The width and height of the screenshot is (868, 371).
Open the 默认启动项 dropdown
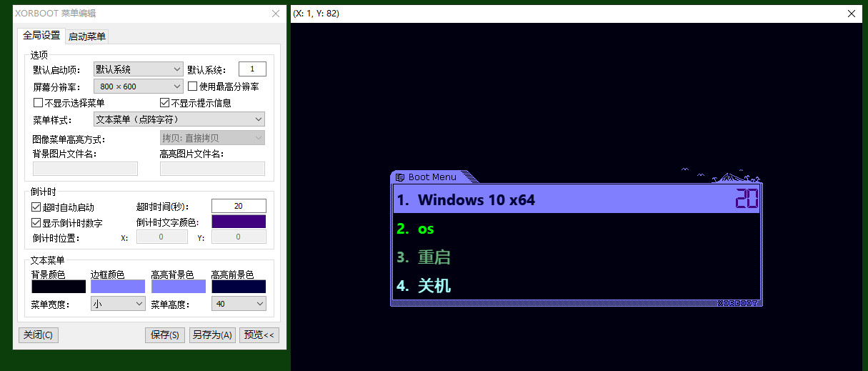(139, 69)
